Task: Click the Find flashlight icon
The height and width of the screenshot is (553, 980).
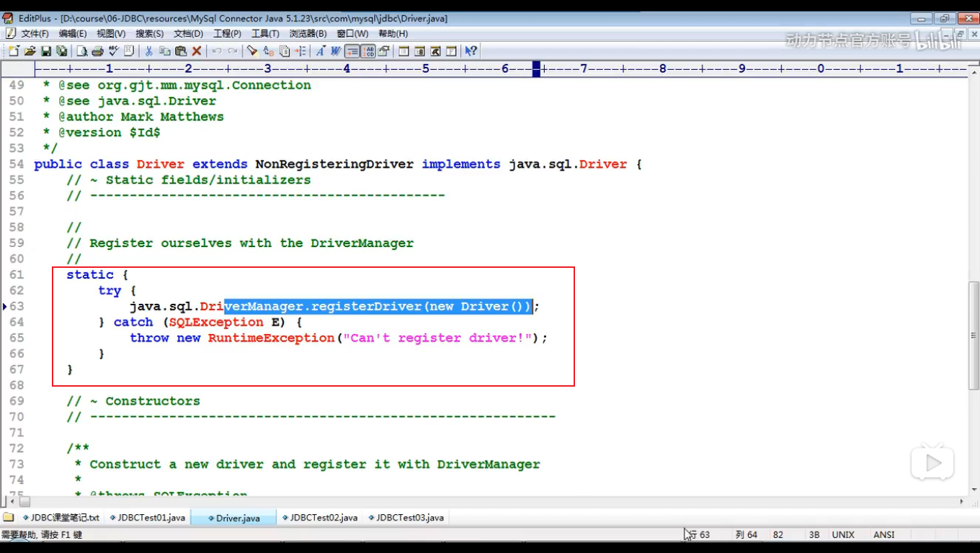Action: point(253,51)
